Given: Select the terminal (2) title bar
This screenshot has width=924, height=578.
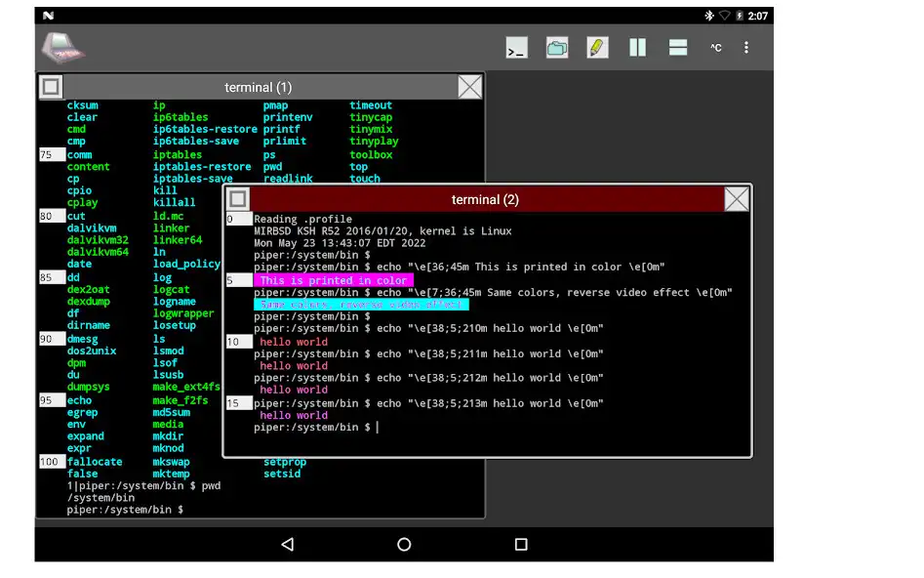Looking at the screenshot, I should pyautogui.click(x=486, y=199).
